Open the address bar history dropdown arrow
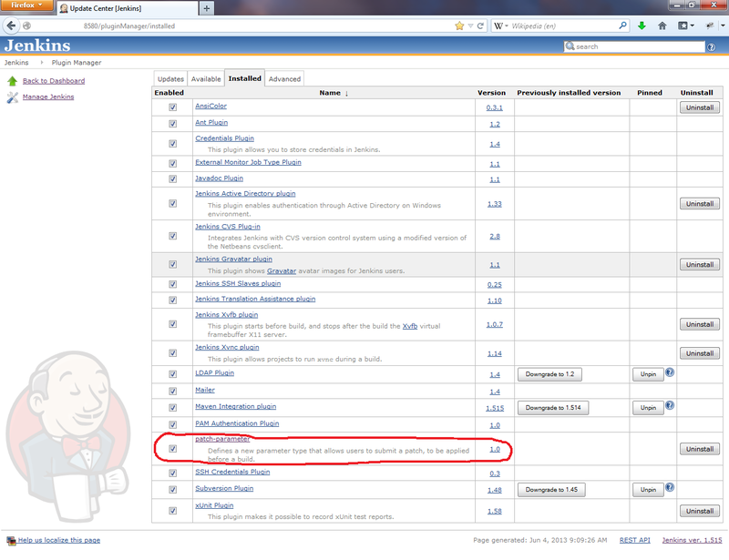 point(470,26)
